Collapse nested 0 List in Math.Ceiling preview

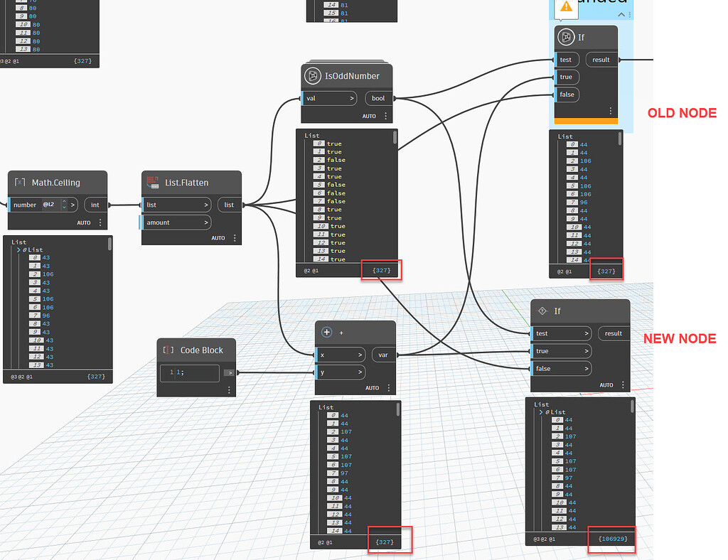18,249
